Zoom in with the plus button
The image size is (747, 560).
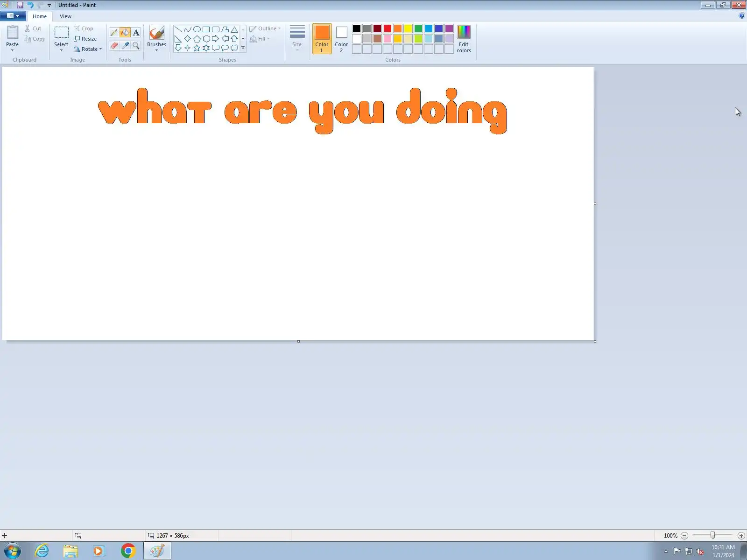[741, 536]
